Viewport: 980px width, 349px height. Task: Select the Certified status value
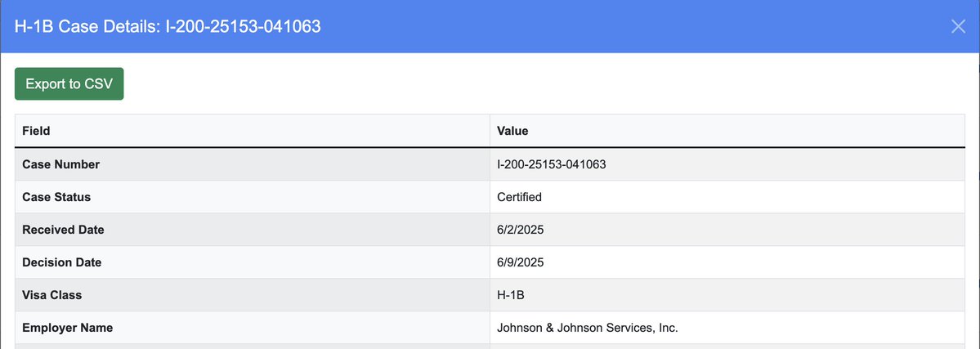point(519,197)
